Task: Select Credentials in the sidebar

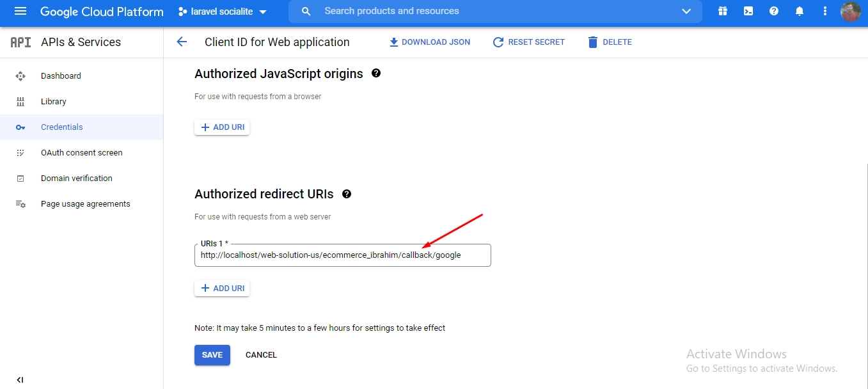Action: pos(81,127)
